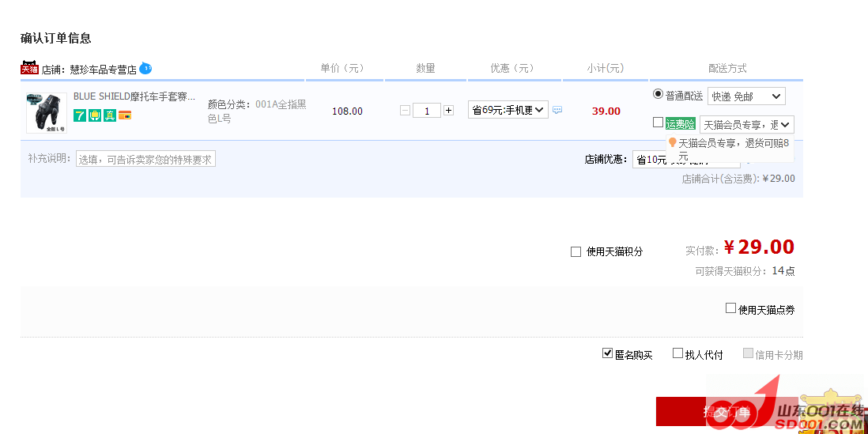Viewport: 868px width, 434px height.
Task: Select the 普通配送 radio button
Action: pos(658,94)
